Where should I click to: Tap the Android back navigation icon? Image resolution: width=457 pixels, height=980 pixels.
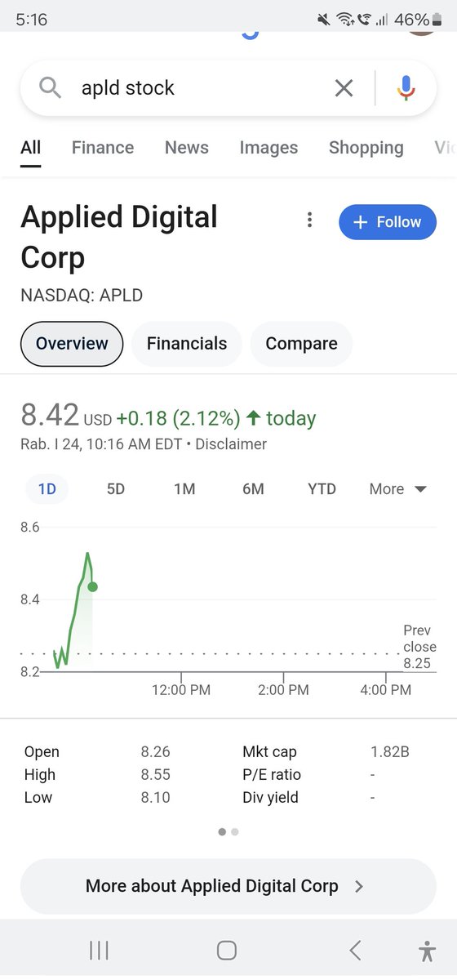(355, 950)
